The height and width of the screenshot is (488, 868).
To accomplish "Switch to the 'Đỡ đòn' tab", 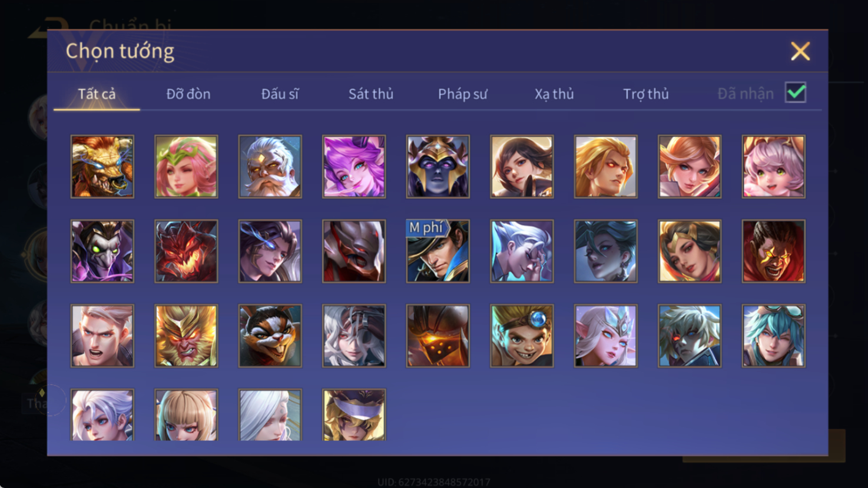I will pyautogui.click(x=188, y=94).
